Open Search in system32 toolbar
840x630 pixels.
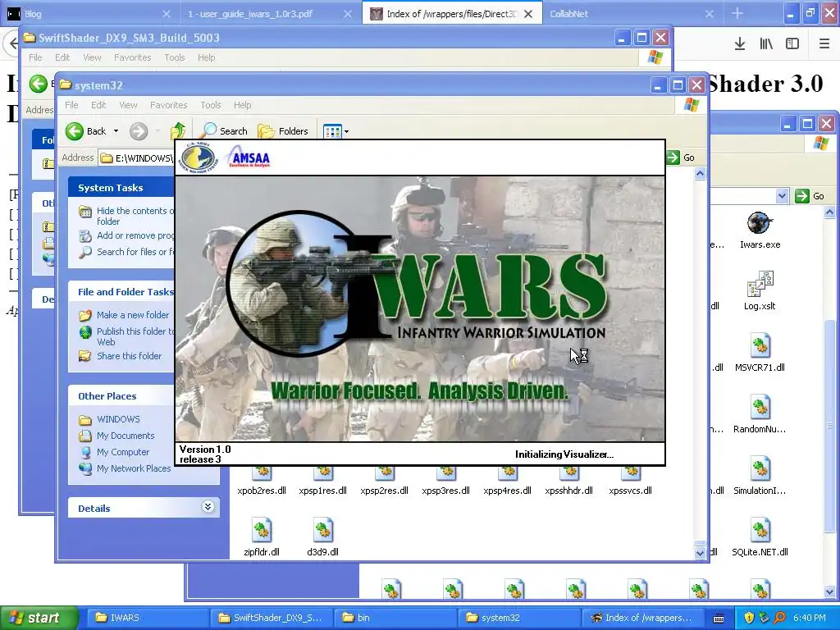point(224,131)
